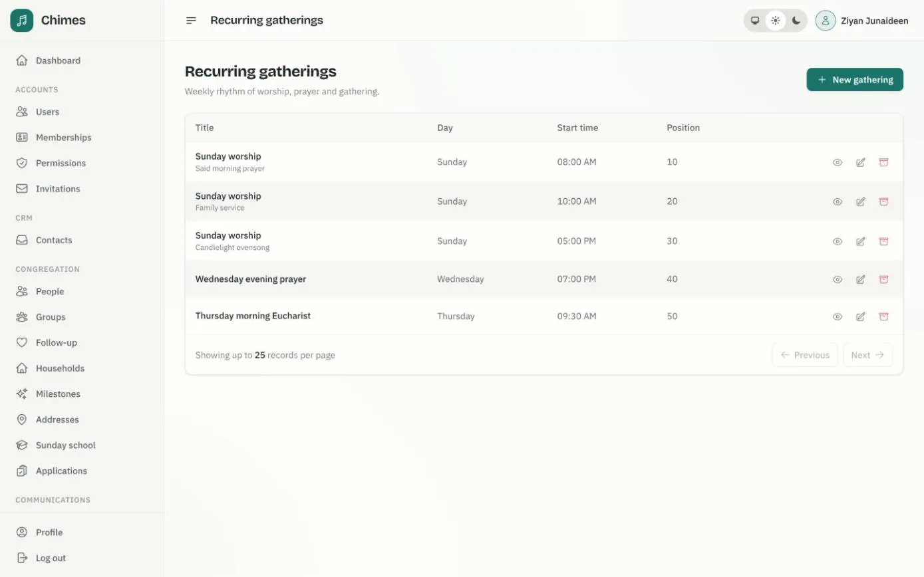Click the Chimes music note logo
This screenshot has width=924, height=577.
[x=22, y=20]
